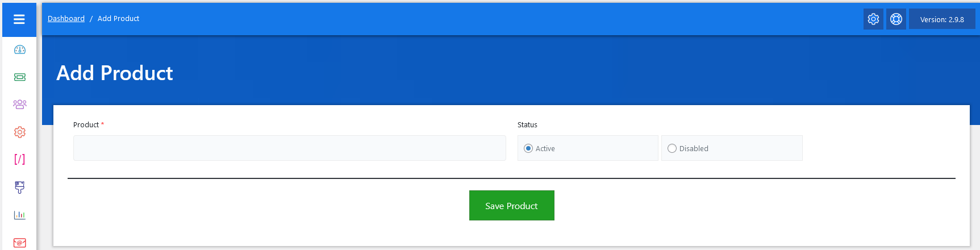Open the tickets sidebar icon
Viewport: 980px width, 250px height.
click(20, 77)
